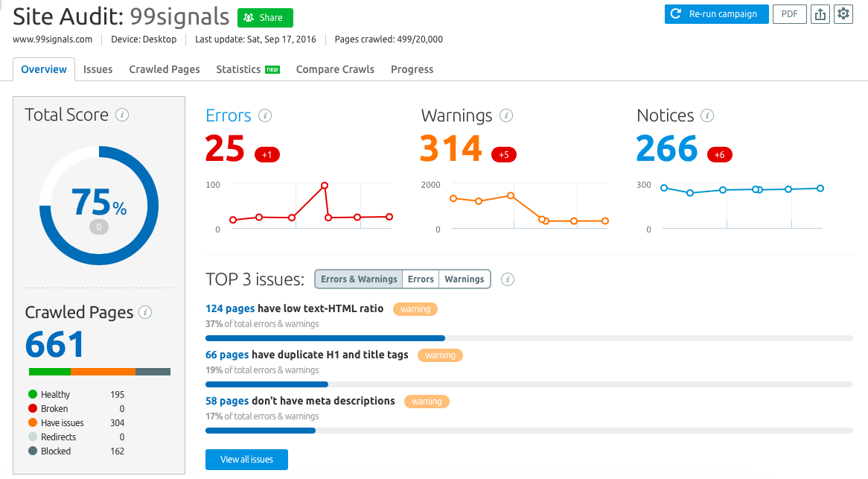Open the settings gear icon
This screenshot has width=868, height=479.
[x=843, y=14]
